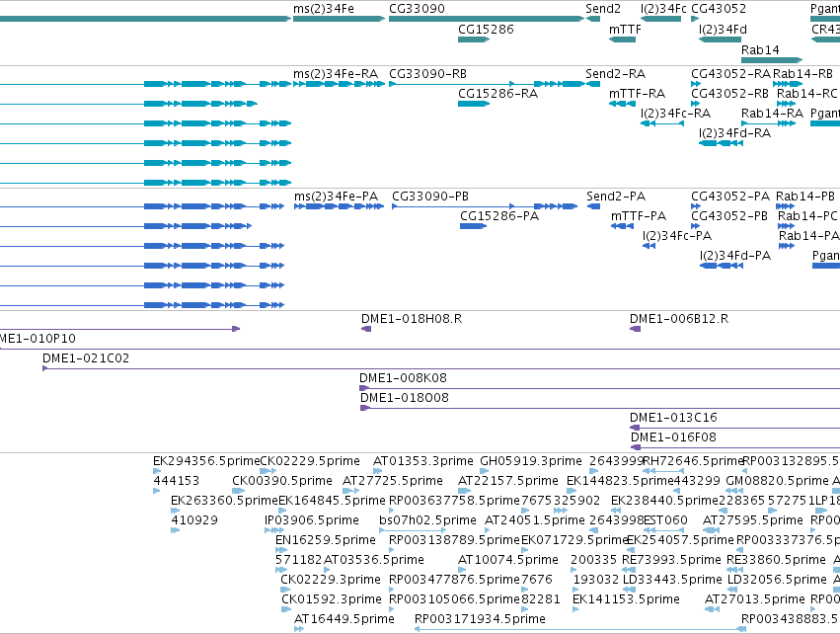
Task: Select the CG43052 gene label
Action: (x=719, y=9)
